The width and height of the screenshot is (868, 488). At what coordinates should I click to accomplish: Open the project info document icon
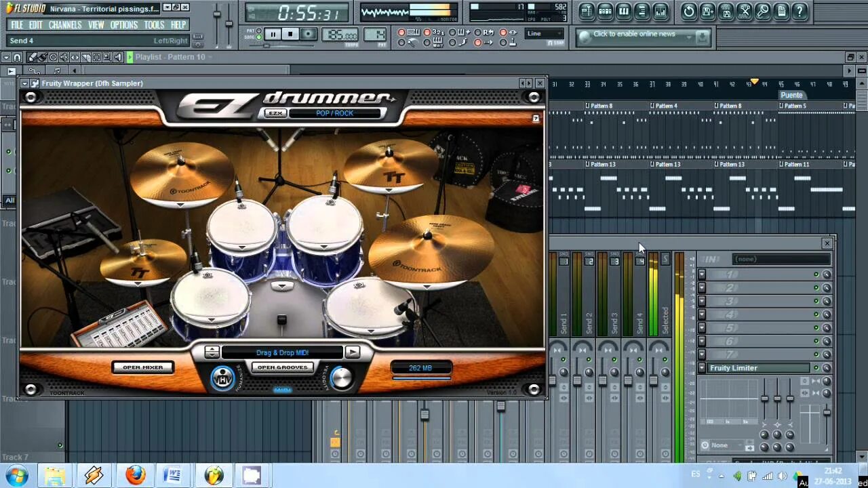[781, 11]
